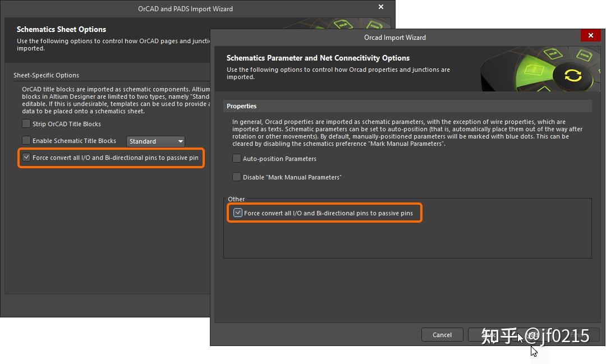
Task: Click the Schematics Parameter and Net Connectivity Options heading
Action: coord(318,58)
